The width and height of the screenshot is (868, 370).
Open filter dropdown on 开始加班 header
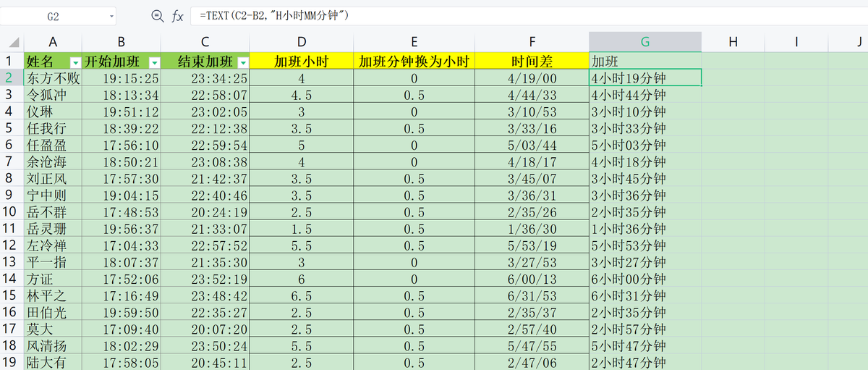click(x=154, y=62)
